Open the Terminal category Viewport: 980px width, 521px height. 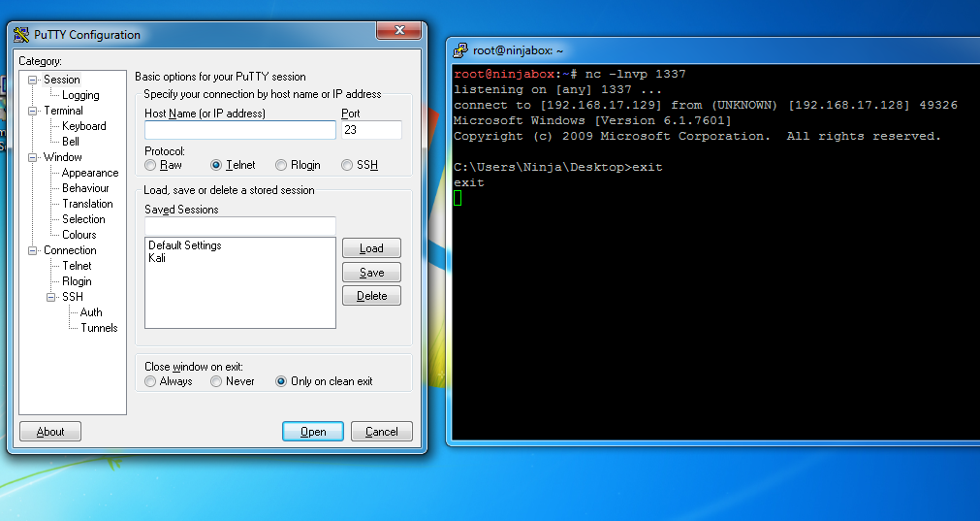tap(63, 111)
